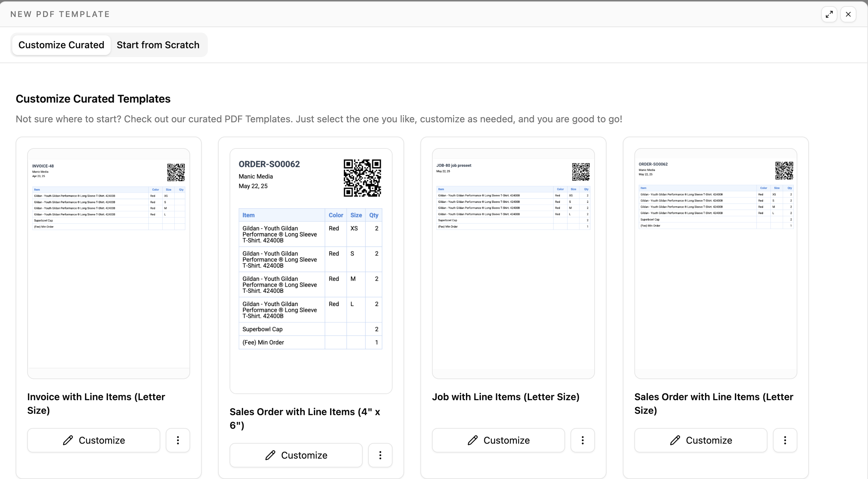The height and width of the screenshot is (479, 868).
Task: Click the QR code in the INVOICE-48 preview
Action: coord(176,172)
